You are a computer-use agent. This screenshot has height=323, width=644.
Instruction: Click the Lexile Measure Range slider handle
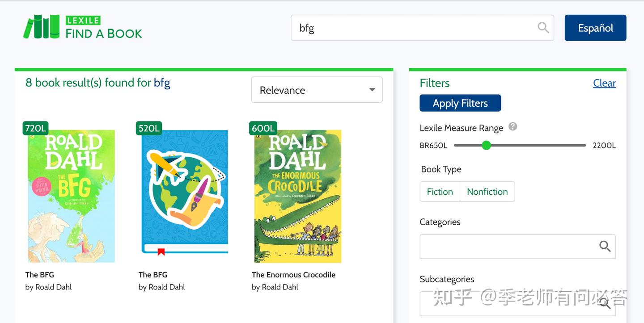[x=487, y=145]
